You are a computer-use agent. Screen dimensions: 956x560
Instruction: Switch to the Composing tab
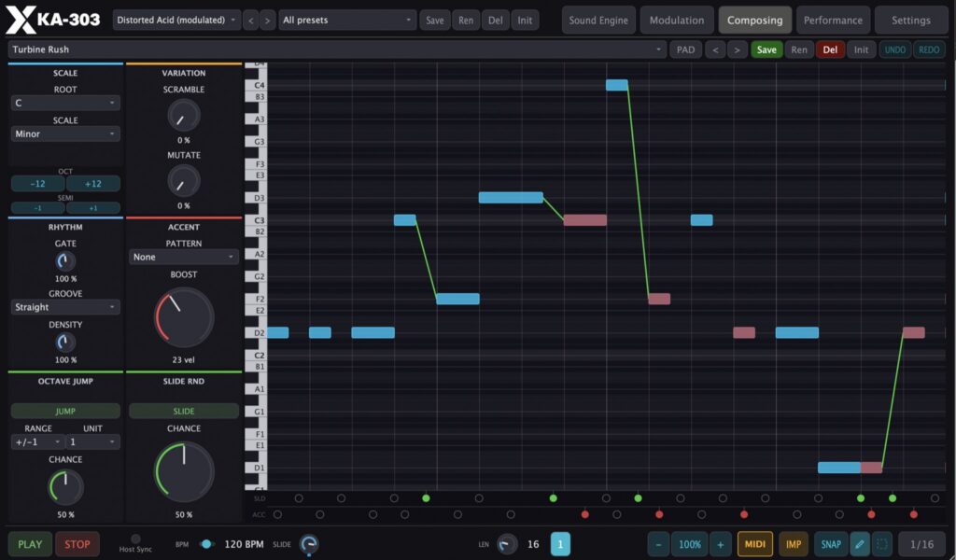tap(754, 21)
